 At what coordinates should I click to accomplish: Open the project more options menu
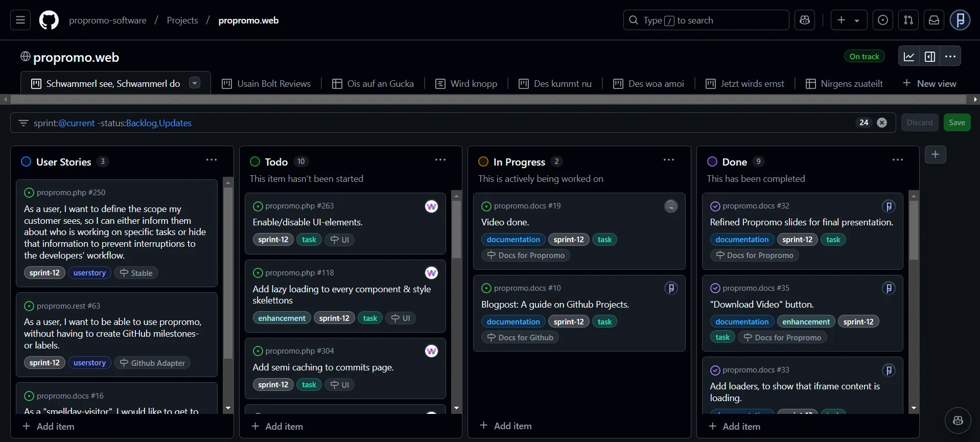pyautogui.click(x=950, y=56)
